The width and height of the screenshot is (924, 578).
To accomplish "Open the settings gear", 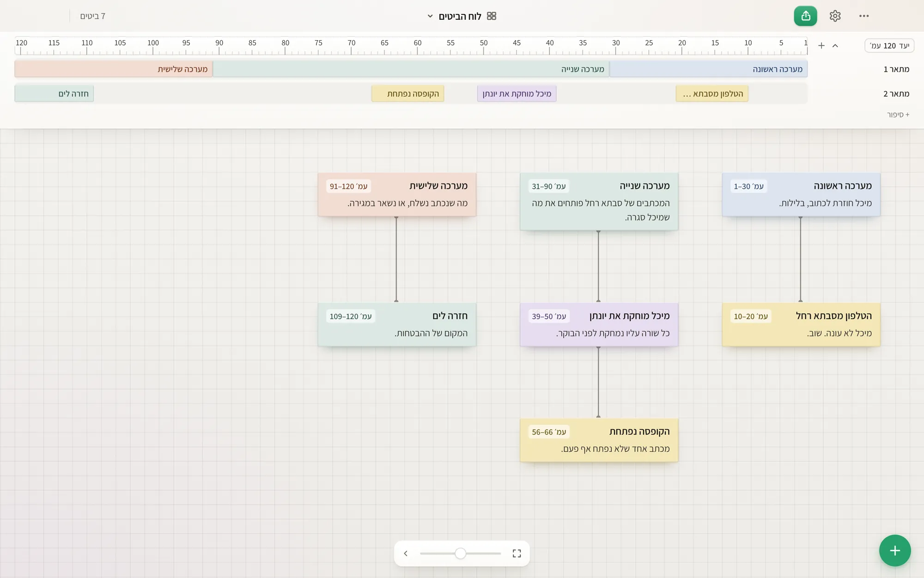I will 835,16.
